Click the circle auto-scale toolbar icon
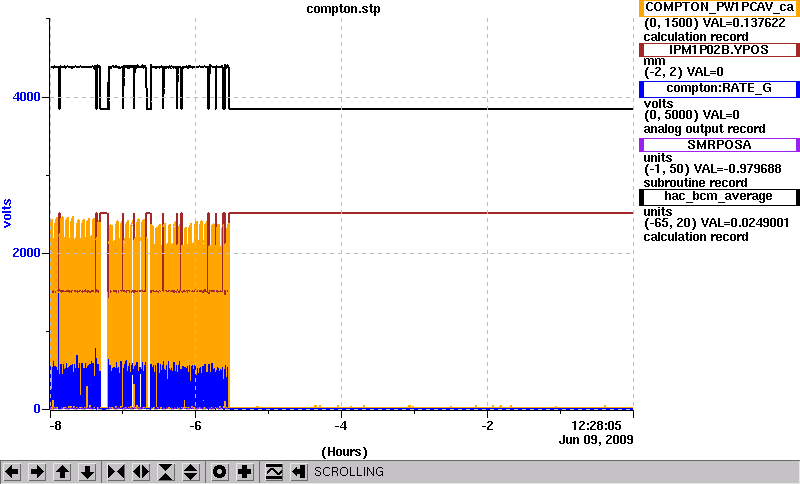 (x=219, y=472)
